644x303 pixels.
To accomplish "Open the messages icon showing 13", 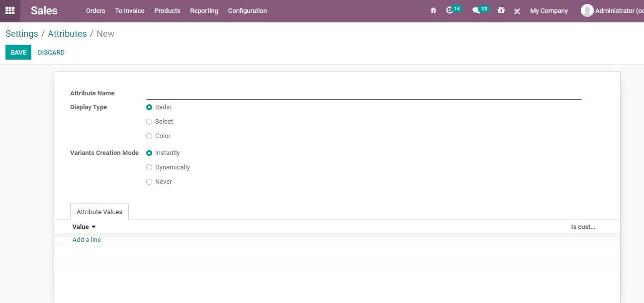I will [478, 9].
